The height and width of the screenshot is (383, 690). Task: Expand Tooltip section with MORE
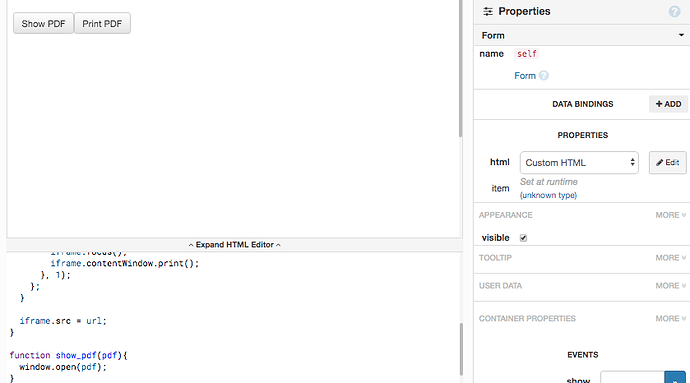click(670, 258)
